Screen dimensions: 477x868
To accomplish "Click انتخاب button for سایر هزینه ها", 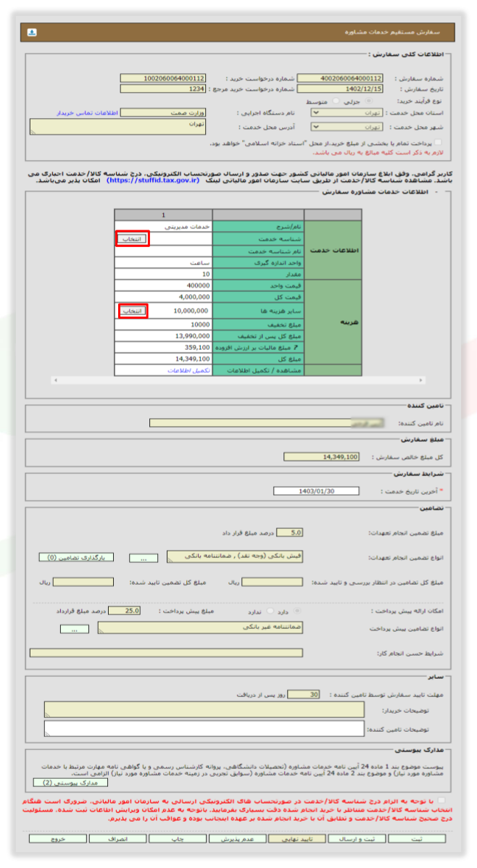I will [132, 311].
